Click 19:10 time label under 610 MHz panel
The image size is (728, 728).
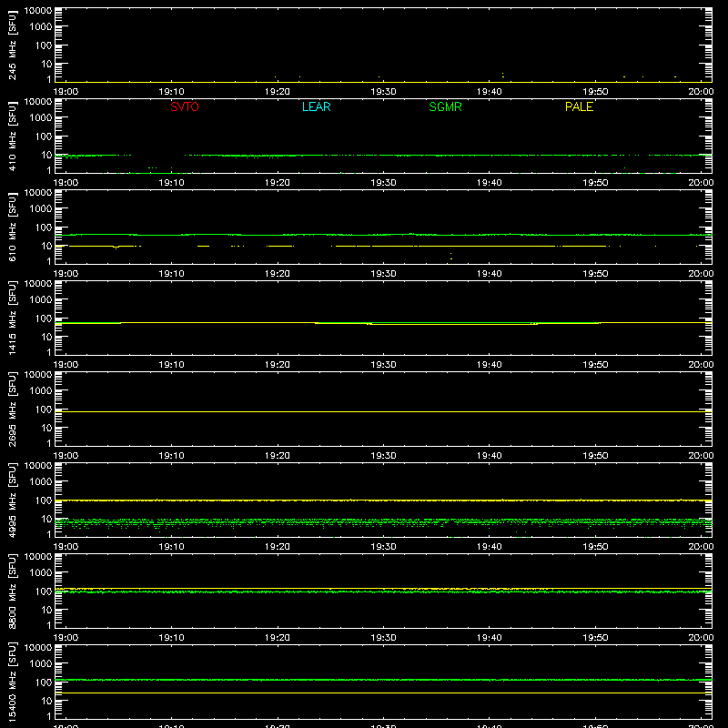click(171, 274)
